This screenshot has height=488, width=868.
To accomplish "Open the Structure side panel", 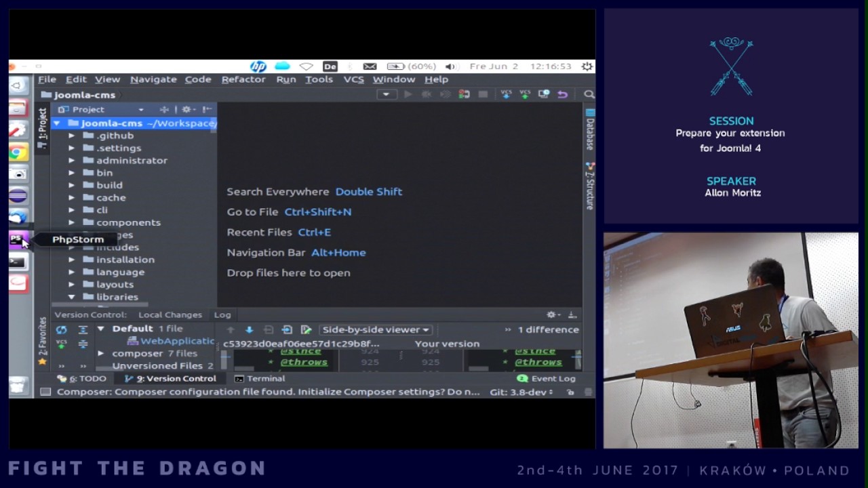I will coord(589,186).
